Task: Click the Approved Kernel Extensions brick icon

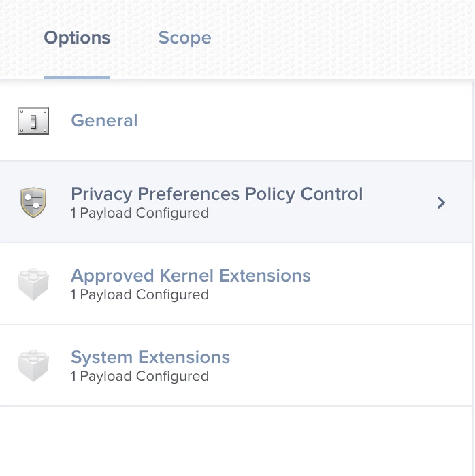Action: 33,284
